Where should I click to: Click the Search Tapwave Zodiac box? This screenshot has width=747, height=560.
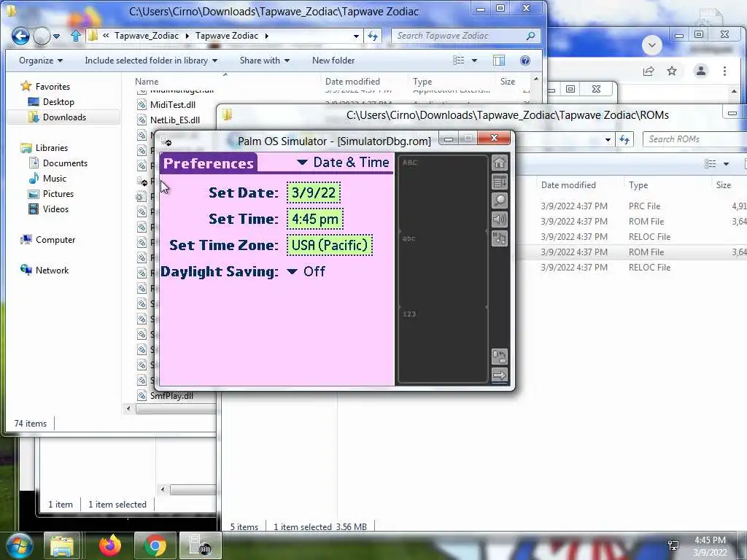coord(466,36)
